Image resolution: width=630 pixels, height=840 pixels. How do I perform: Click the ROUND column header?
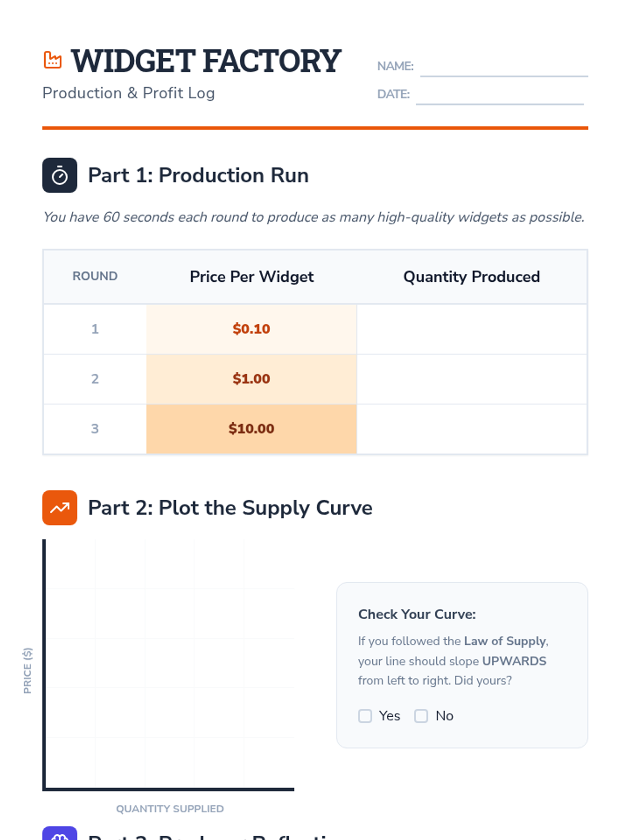(95, 277)
